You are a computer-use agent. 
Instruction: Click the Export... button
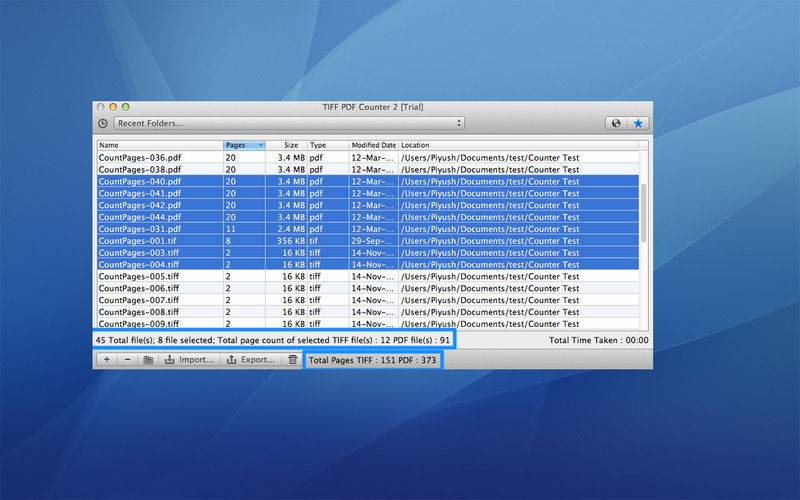tap(251, 360)
